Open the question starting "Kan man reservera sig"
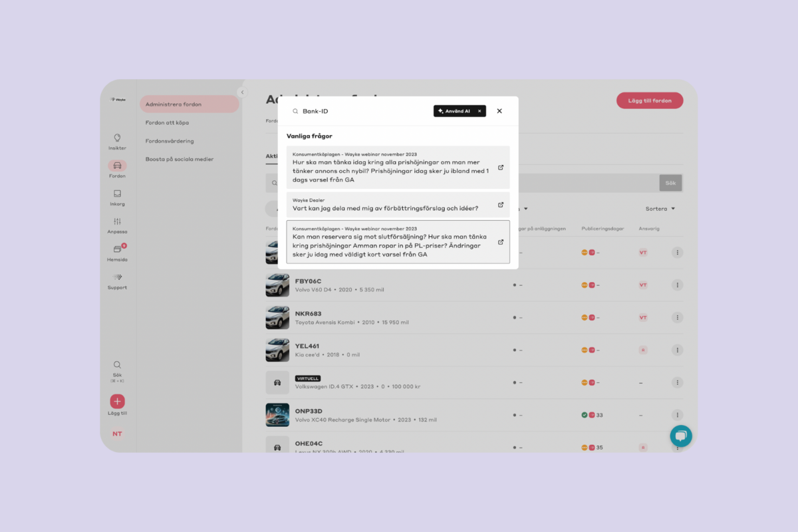 click(x=398, y=242)
